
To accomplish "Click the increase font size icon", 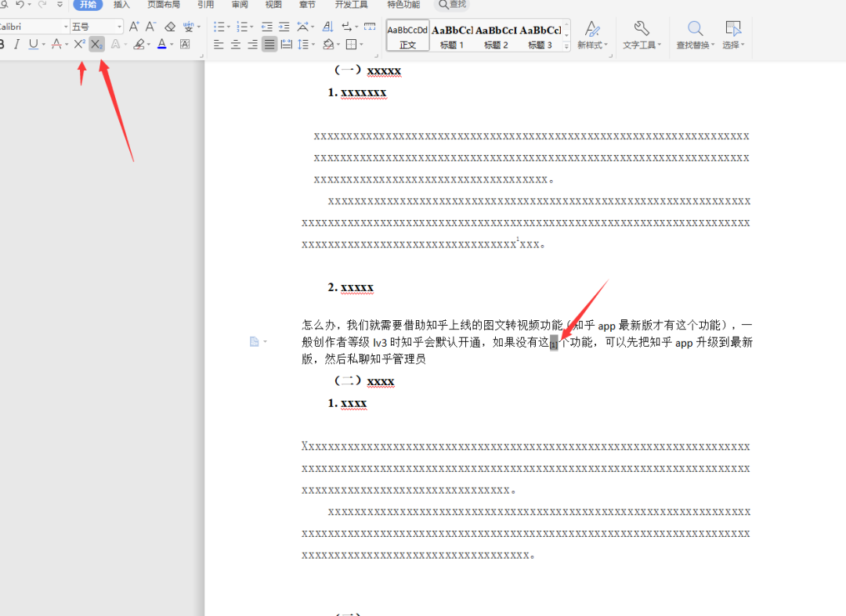I will click(x=134, y=27).
